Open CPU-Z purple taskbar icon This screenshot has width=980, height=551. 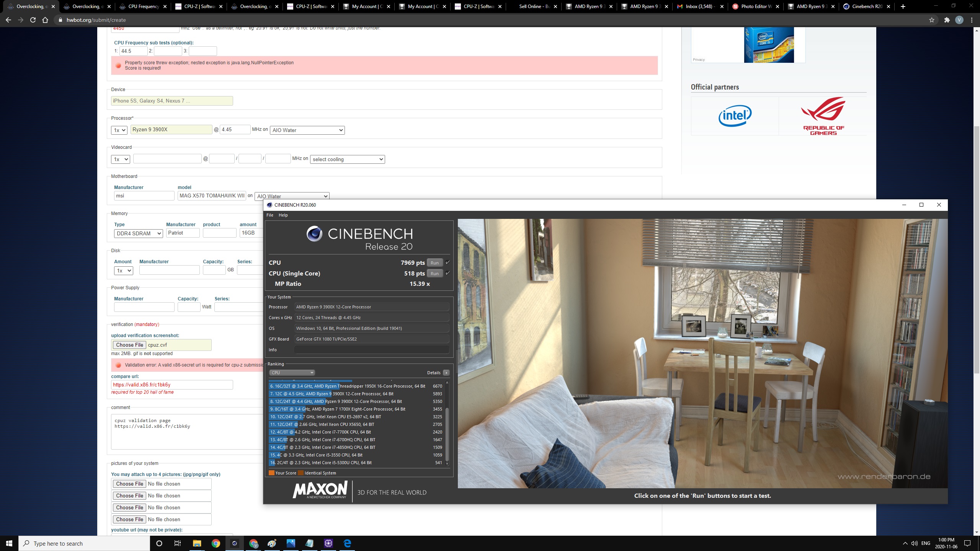[x=328, y=543]
